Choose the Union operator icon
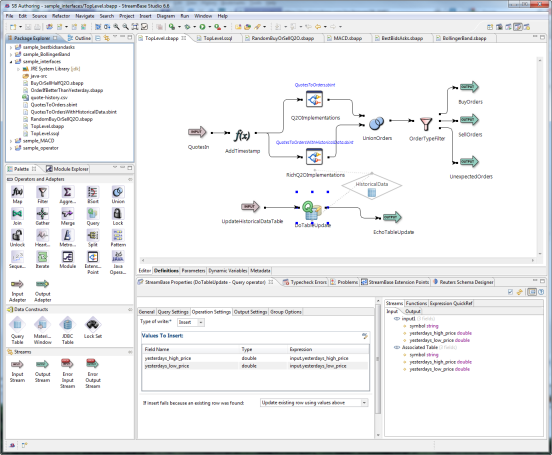 coord(118,195)
